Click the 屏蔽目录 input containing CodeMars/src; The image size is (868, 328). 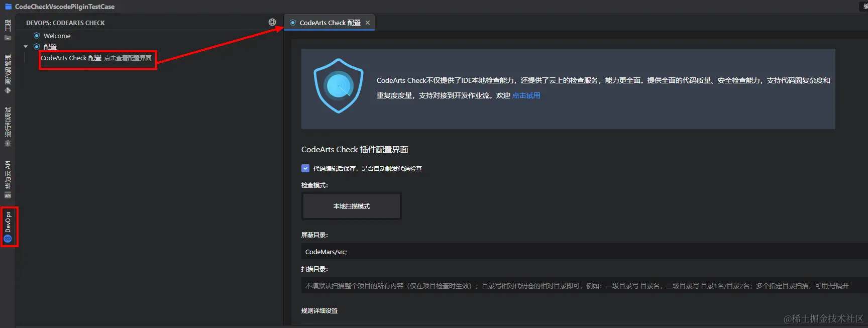pos(584,252)
